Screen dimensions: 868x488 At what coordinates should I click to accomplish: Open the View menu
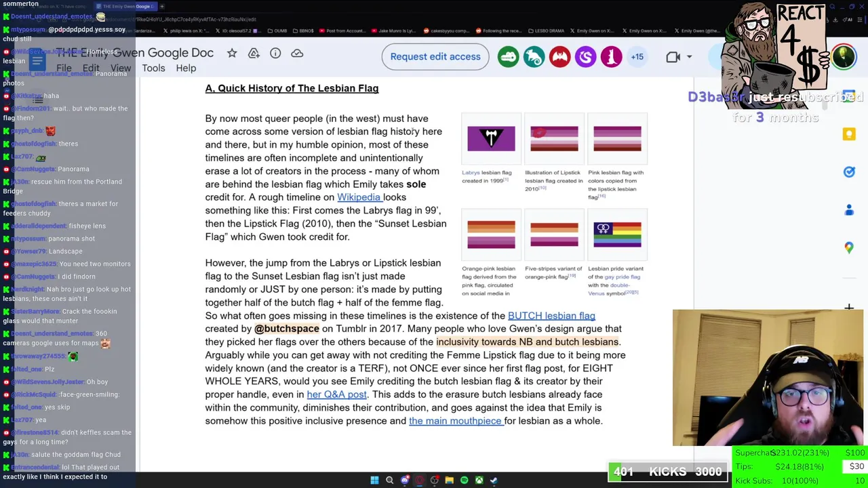coord(121,68)
